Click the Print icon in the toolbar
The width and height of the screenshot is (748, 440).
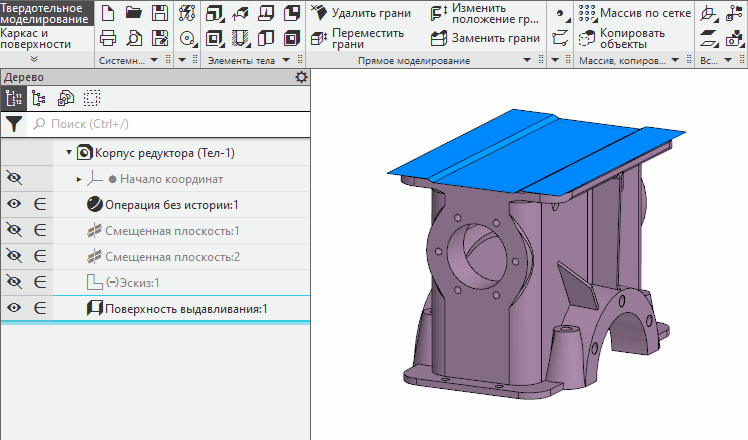[109, 39]
